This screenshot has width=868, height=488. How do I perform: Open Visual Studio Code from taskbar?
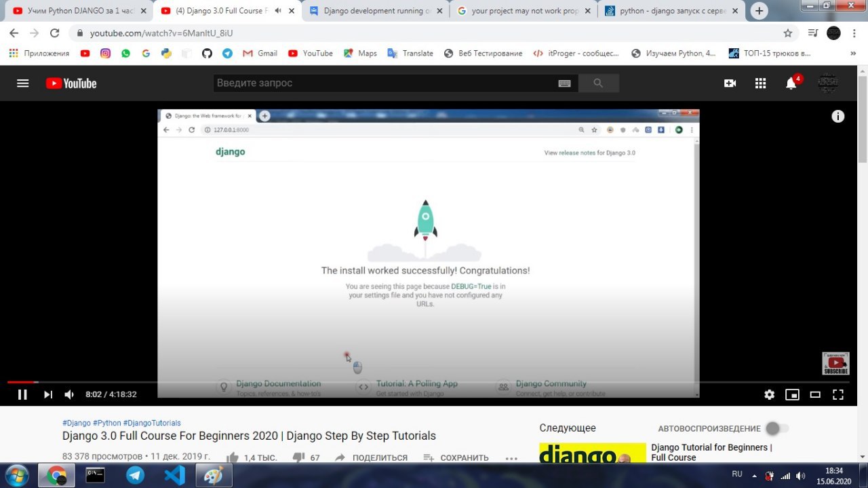tap(174, 475)
